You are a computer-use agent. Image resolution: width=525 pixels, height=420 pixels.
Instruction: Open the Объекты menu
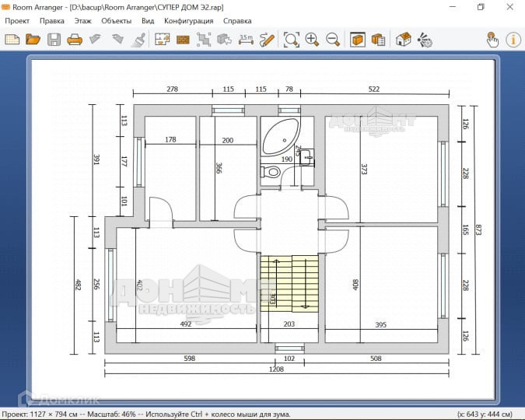point(117,20)
